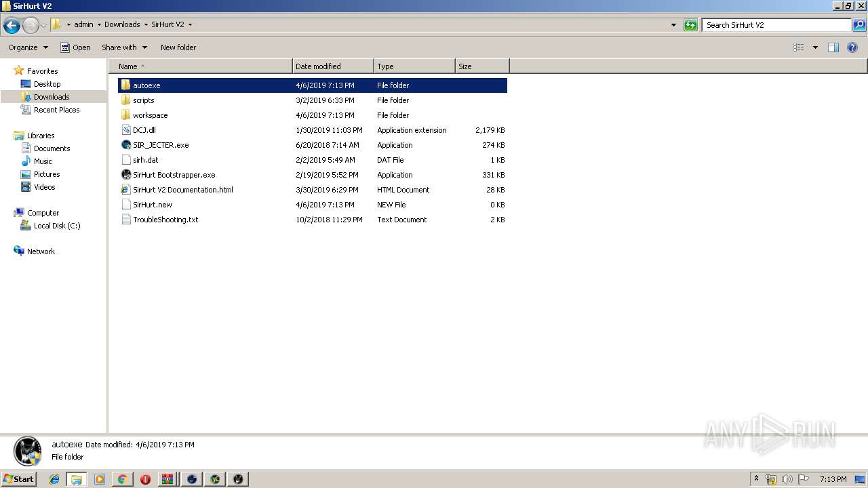Select the SIR_JECTER.exe application icon
868x488 pixels.
click(126, 145)
